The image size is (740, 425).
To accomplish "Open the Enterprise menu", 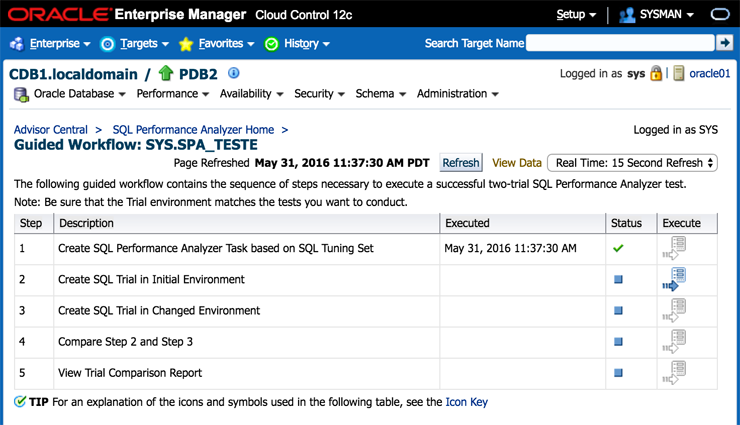I will click(x=52, y=44).
